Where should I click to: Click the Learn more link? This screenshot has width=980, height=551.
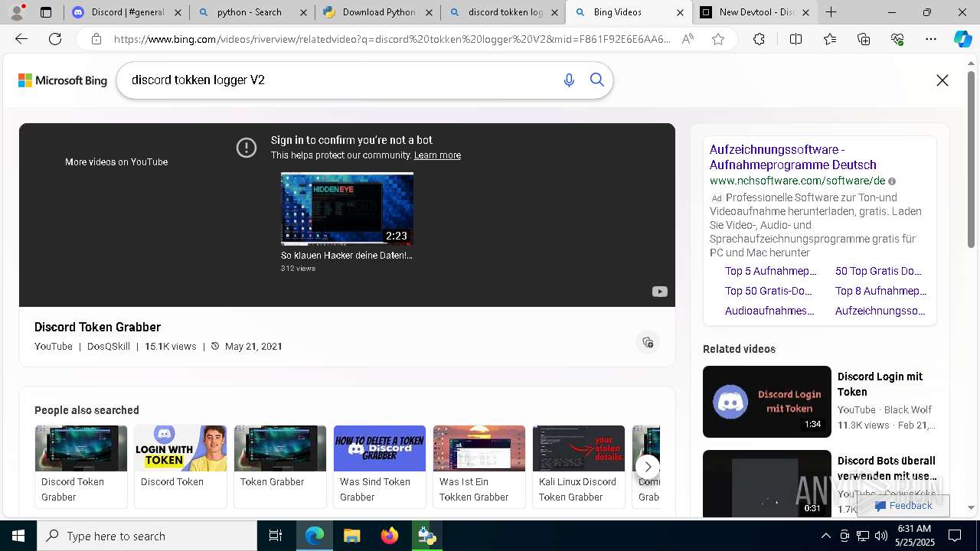point(437,155)
